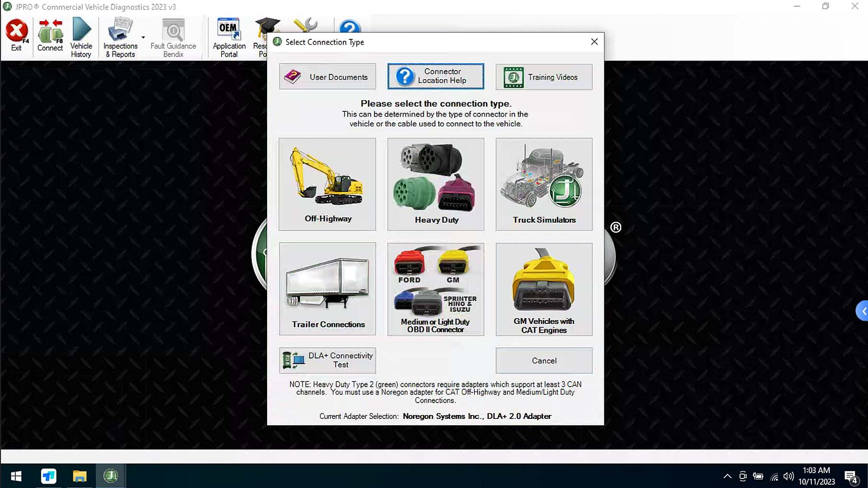The height and width of the screenshot is (488, 868).
Task: Click the wrench and screwdriver tools icon
Action: click(x=305, y=25)
